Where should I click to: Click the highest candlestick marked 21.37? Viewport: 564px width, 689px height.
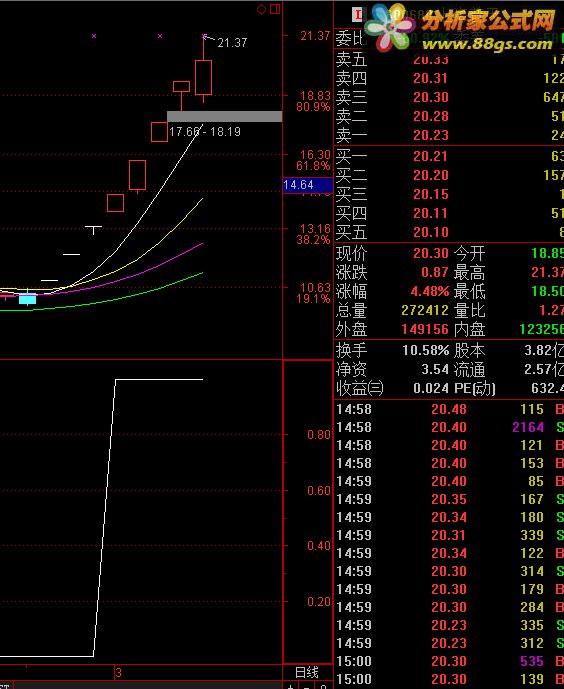(203, 78)
